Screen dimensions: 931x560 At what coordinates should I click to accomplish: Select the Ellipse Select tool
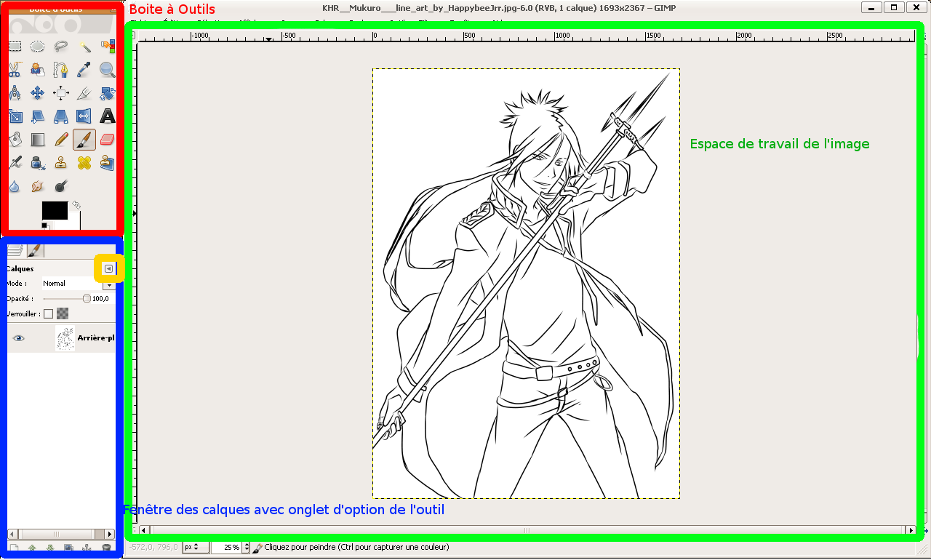click(38, 47)
